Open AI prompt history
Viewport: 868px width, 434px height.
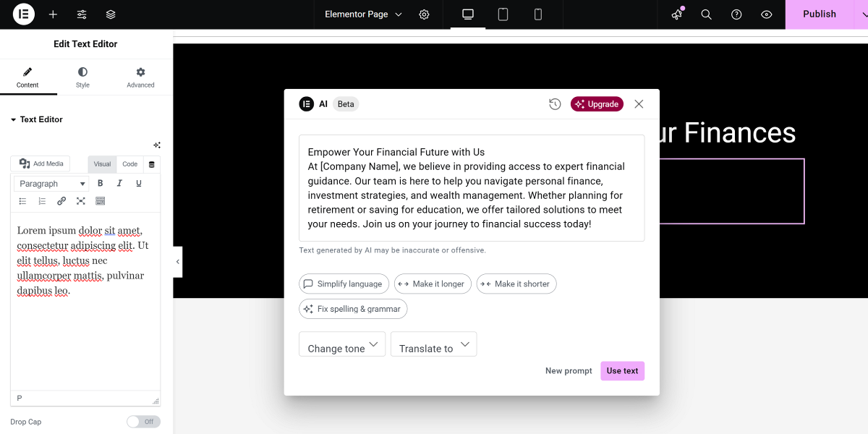[555, 104]
